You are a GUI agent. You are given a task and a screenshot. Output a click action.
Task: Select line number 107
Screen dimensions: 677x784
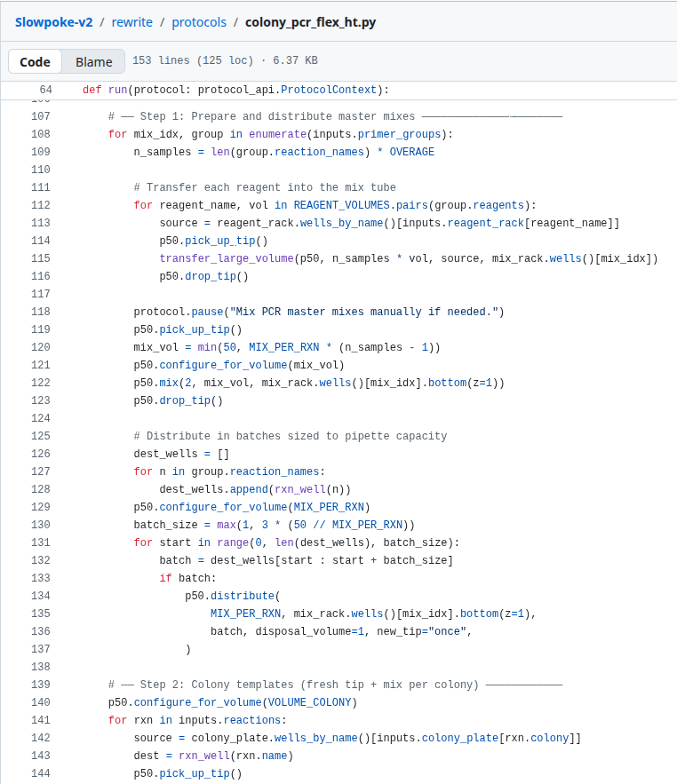pyautogui.click(x=40, y=116)
